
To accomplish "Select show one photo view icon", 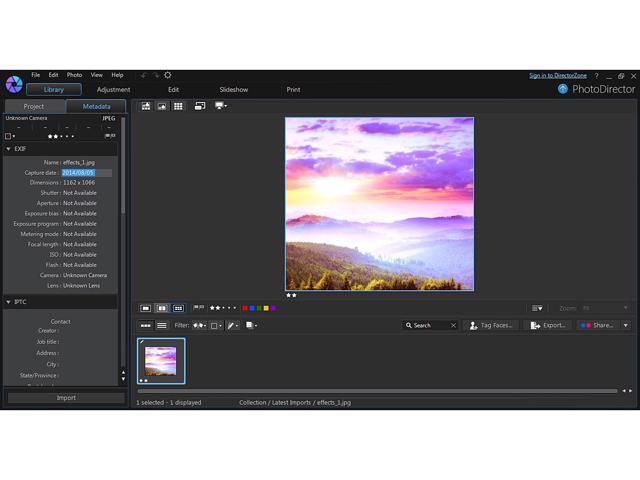I will tap(146, 308).
